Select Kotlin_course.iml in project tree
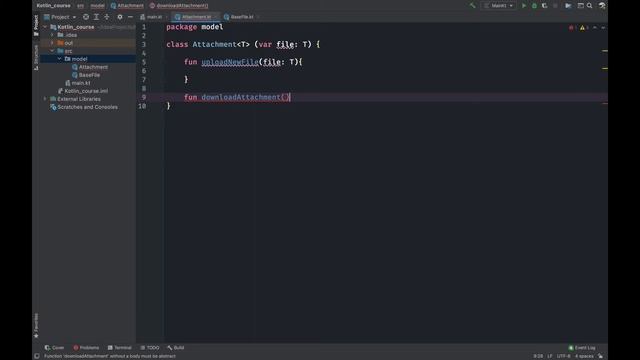The image size is (640, 360). click(86, 91)
